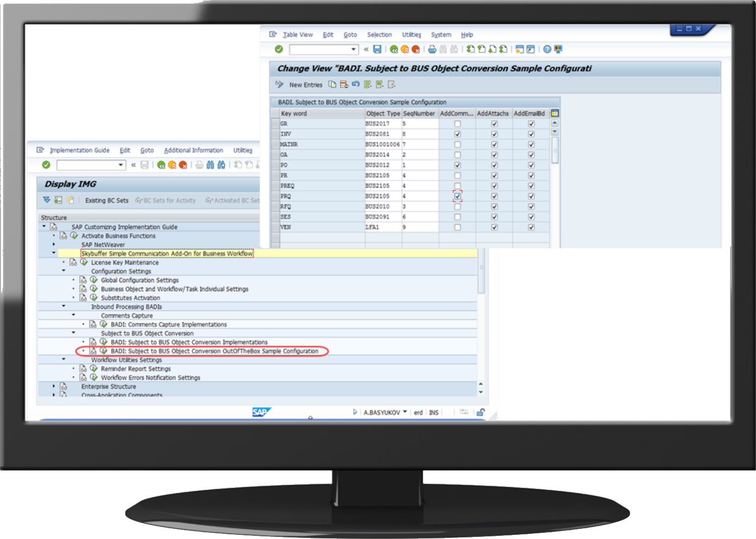
Task: Toggle AddComm checkbox for VEN row
Action: click(457, 227)
